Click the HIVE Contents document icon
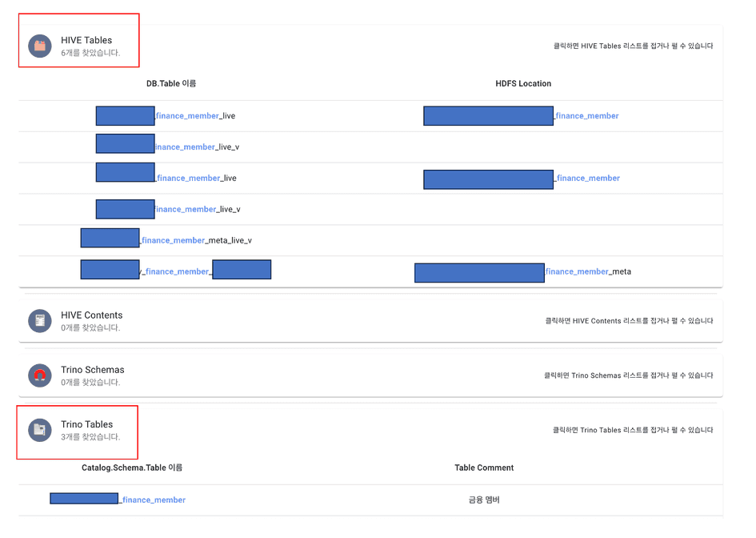 pyautogui.click(x=40, y=321)
